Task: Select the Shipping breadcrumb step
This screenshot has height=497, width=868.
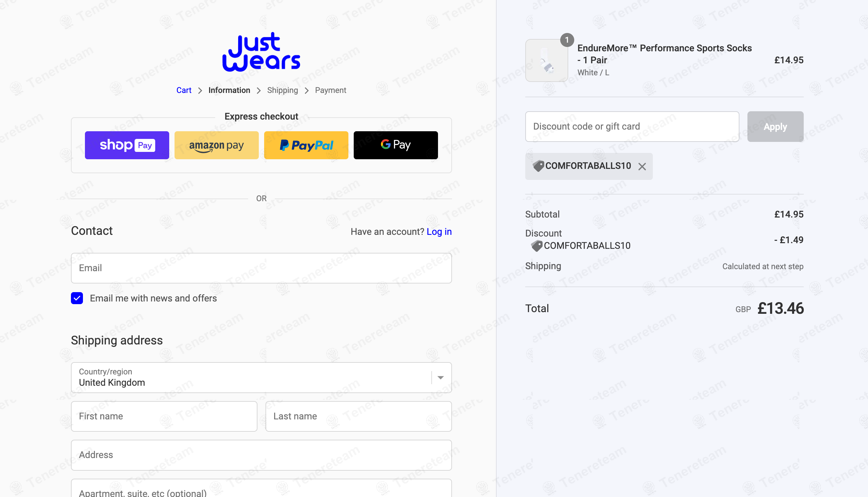Action: (x=283, y=90)
